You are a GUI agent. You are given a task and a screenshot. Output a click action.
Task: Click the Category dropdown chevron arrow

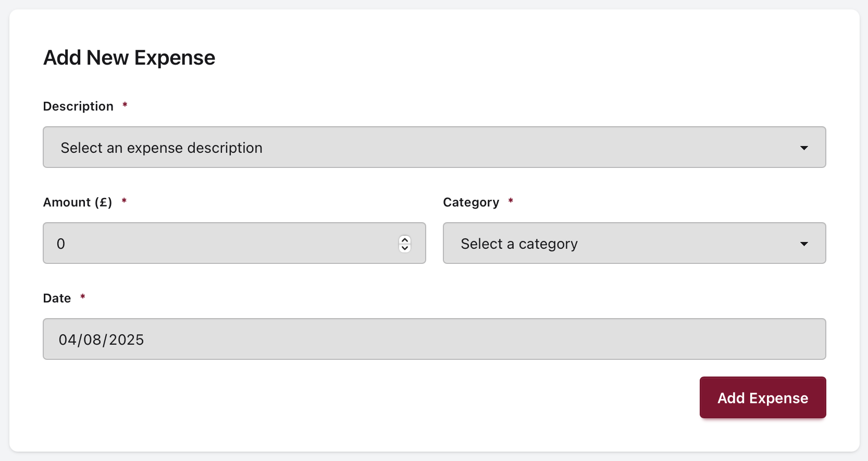coord(804,244)
